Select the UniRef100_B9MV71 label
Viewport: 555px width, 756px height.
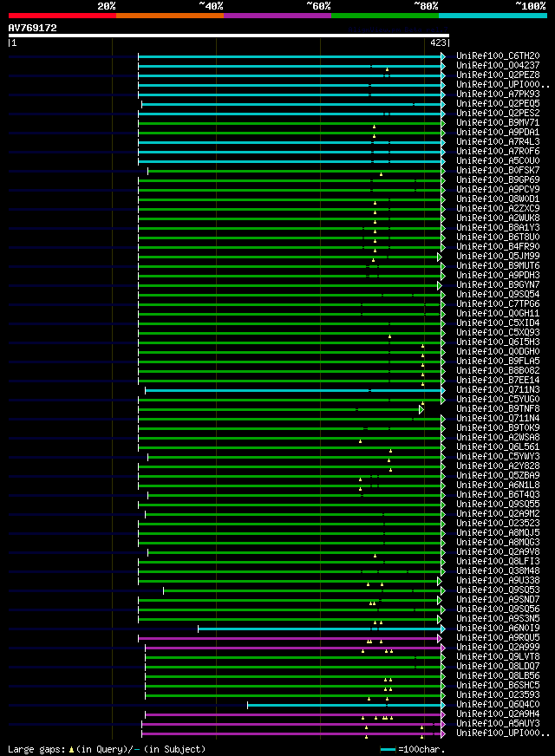click(498, 123)
